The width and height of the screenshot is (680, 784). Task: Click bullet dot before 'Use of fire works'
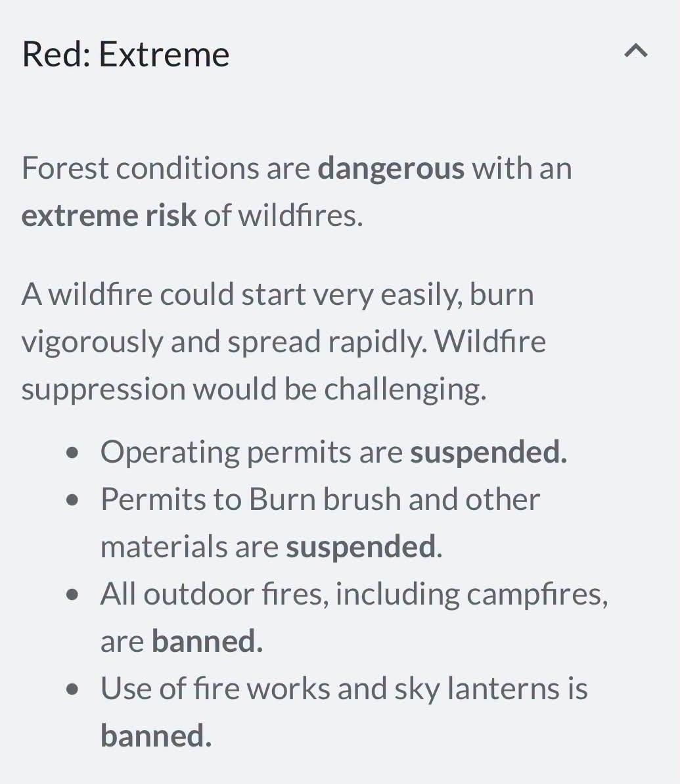point(72,689)
